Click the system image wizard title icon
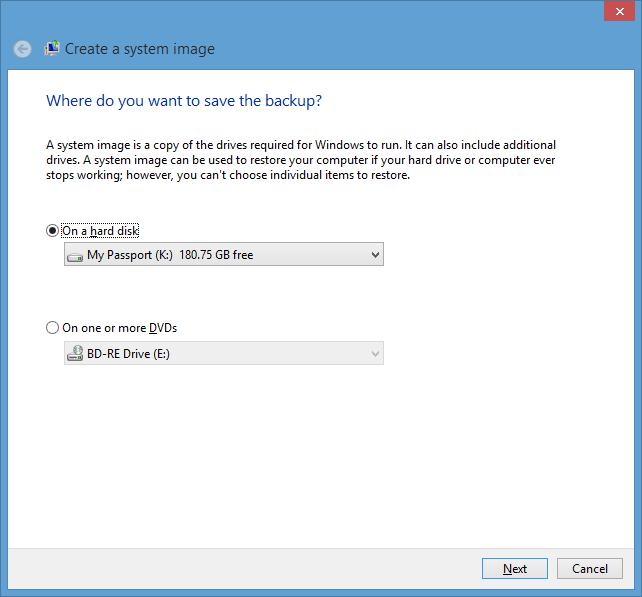642x597 pixels. click(x=52, y=49)
